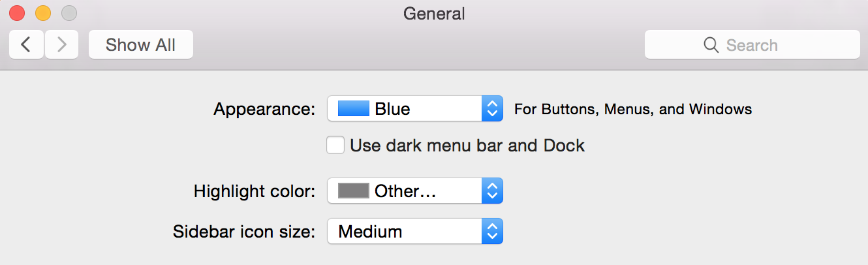Click the Appearance popup's blue arrow control

coord(493,109)
